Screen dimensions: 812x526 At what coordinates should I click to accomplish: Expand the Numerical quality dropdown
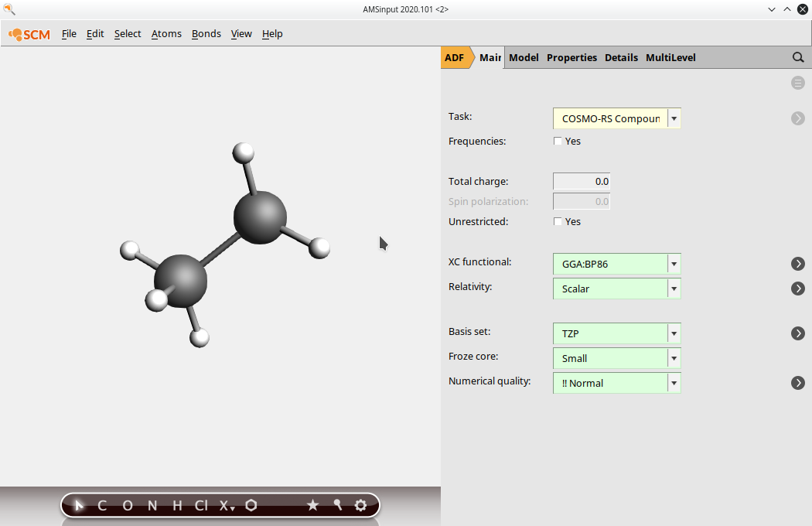tap(674, 383)
